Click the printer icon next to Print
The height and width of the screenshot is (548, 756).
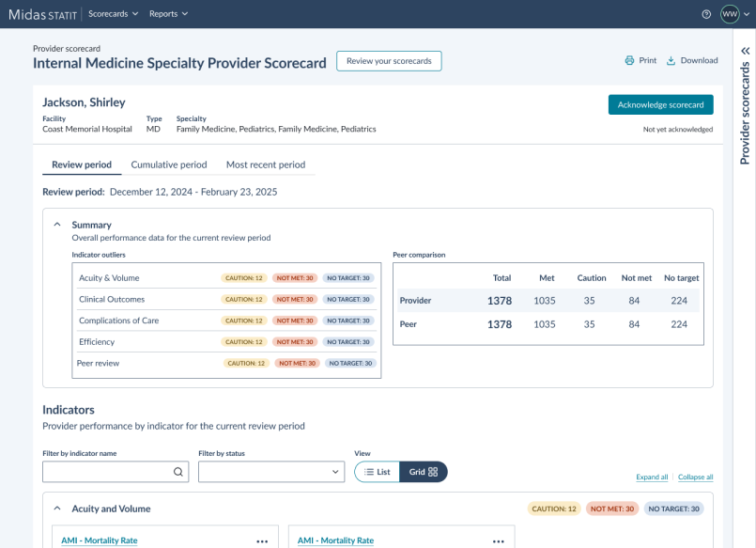tap(629, 60)
